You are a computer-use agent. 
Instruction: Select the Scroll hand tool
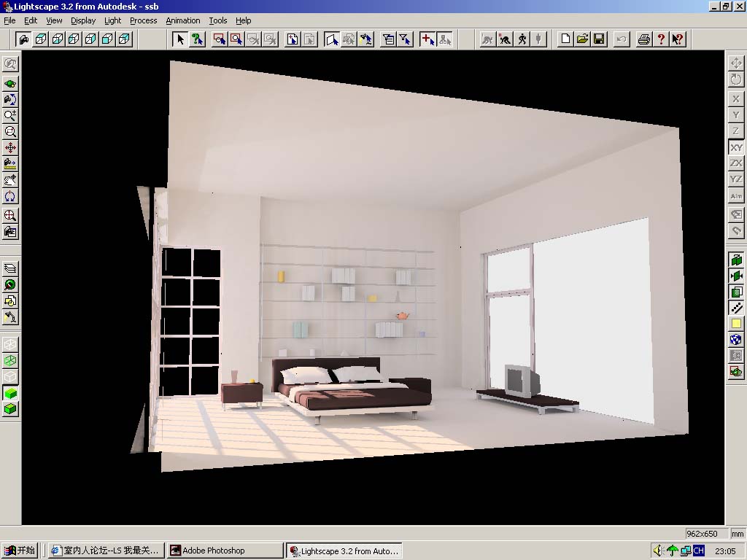pos(10,180)
